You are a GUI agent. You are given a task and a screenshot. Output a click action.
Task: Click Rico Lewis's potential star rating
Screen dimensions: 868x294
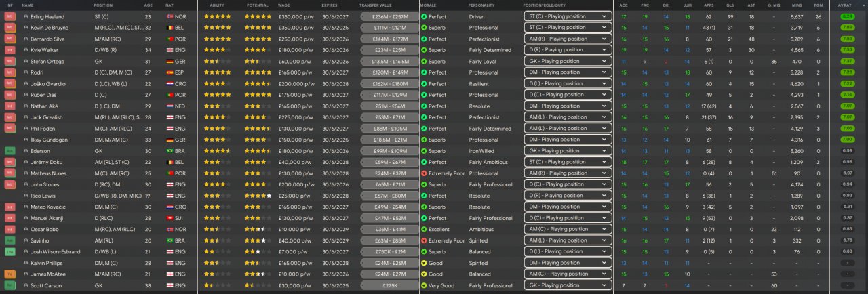(258, 196)
